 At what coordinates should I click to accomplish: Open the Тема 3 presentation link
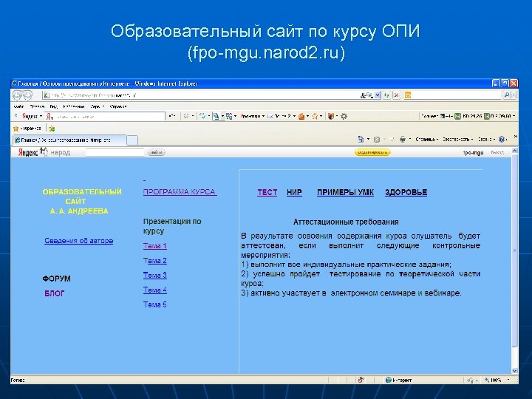tap(154, 275)
